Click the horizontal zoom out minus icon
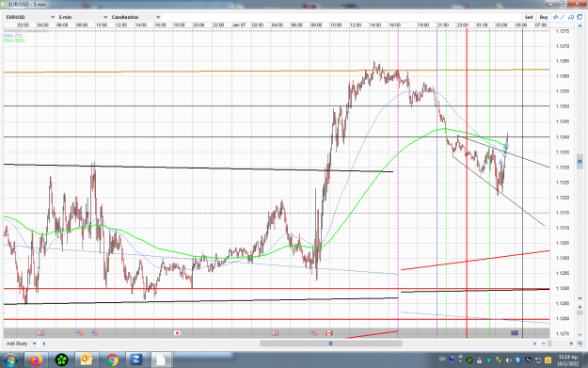Image resolution: width=588 pixels, height=368 pixels. click(x=544, y=344)
